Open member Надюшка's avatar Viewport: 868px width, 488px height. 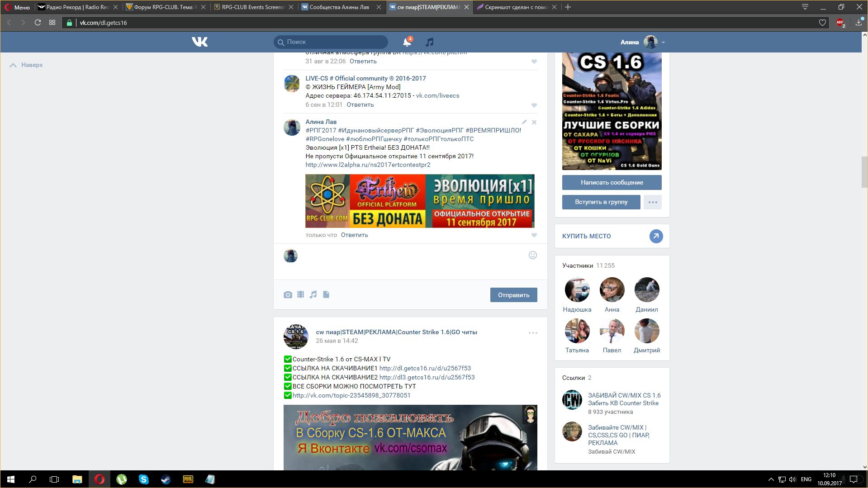click(577, 289)
